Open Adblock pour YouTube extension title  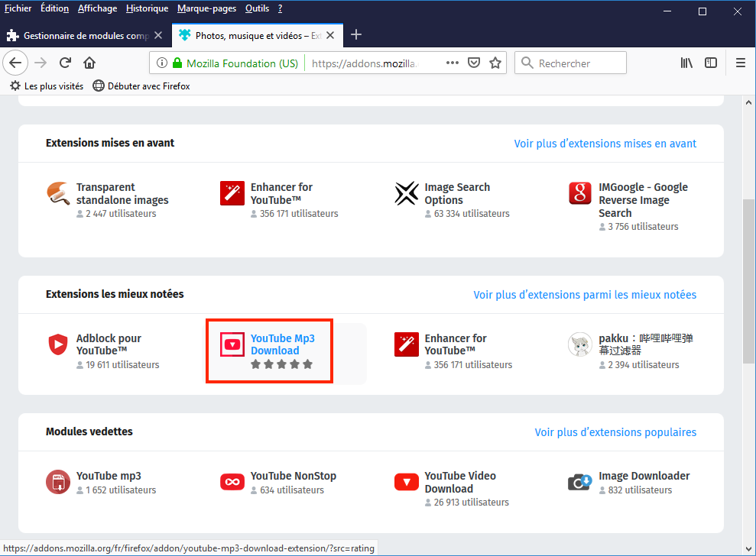click(x=109, y=344)
